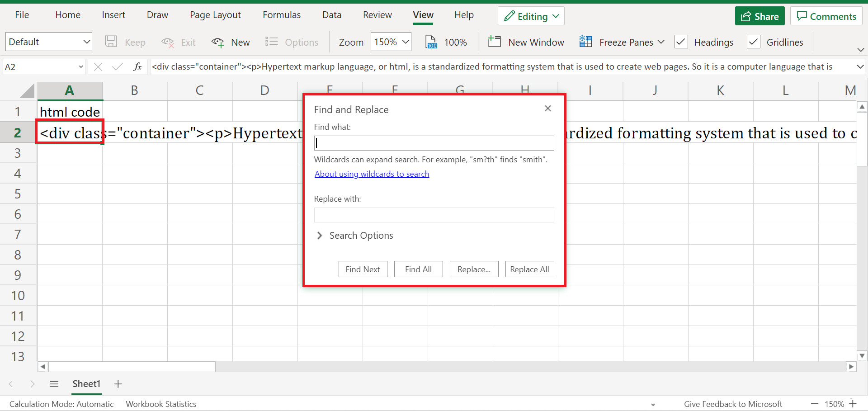
Task: Click the Keep sheet view icon
Action: 111,42
